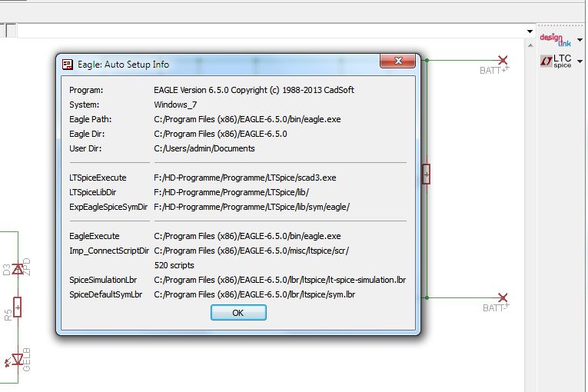Click the LTSpiceLibDir label
The width and height of the screenshot is (588, 392).
[x=93, y=192]
